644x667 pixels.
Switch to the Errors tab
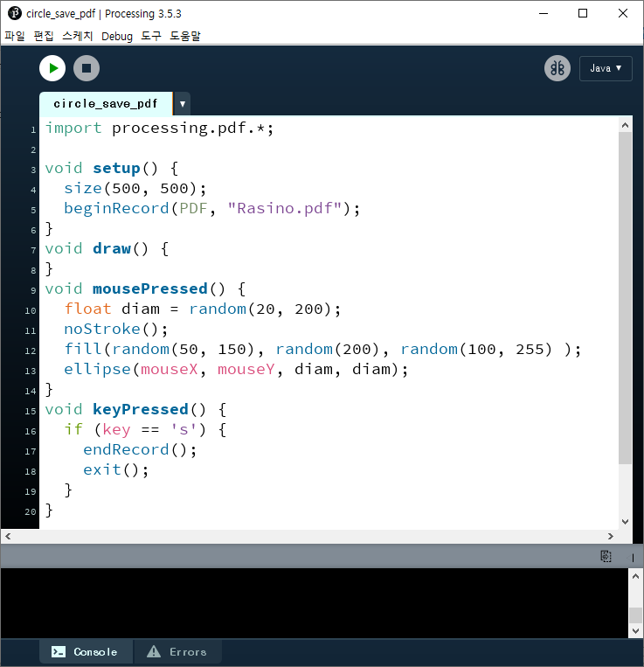coord(177,651)
